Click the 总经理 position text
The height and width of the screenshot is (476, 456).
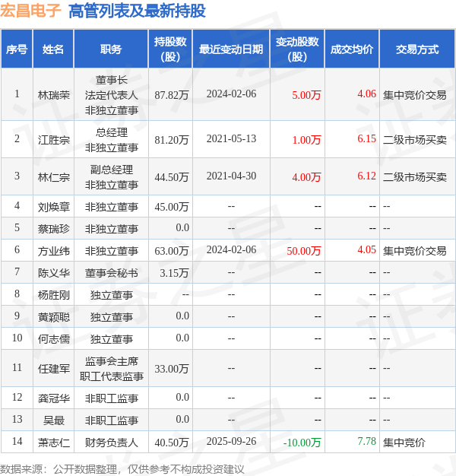click(112, 132)
